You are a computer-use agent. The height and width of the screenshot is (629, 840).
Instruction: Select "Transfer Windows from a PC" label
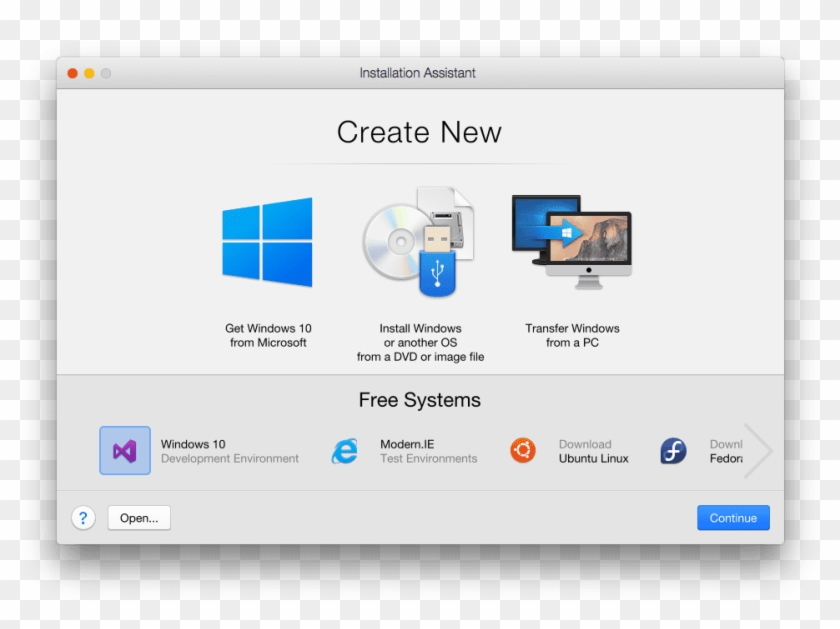(572, 335)
